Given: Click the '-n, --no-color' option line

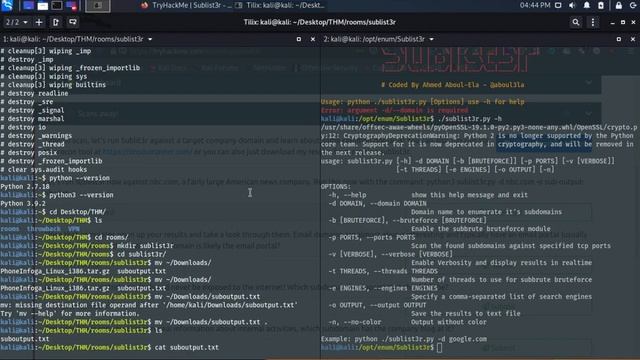Looking at the screenshot, I should (407, 322).
